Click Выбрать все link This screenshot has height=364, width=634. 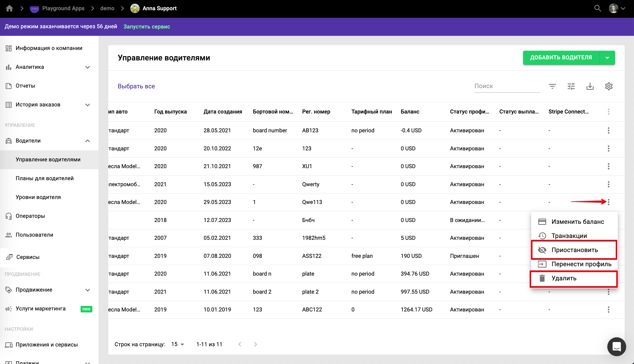click(x=136, y=86)
